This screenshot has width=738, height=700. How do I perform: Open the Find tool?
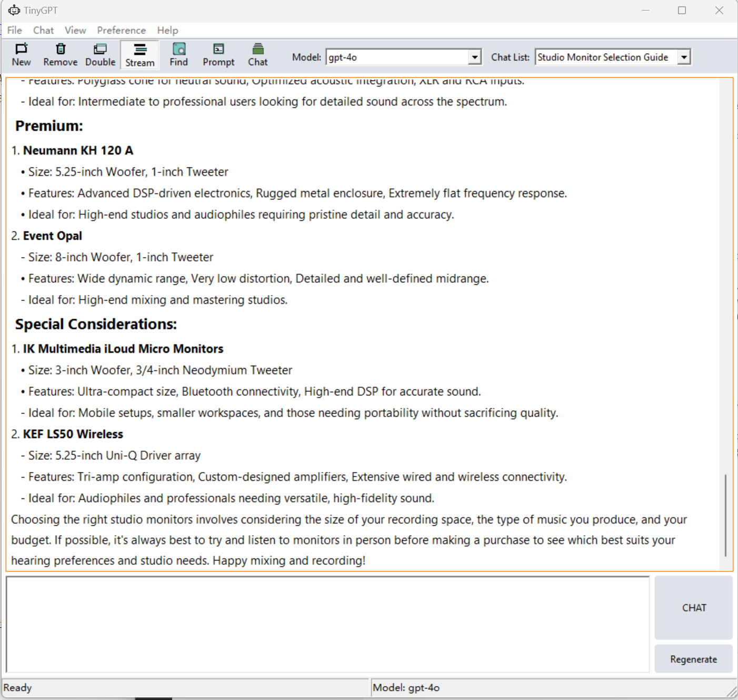[179, 55]
